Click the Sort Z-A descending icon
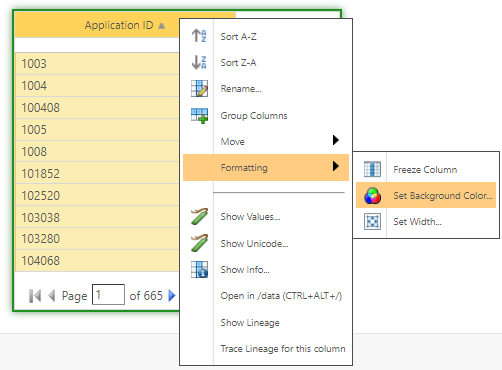This screenshot has height=370, width=502. pyautogui.click(x=199, y=62)
